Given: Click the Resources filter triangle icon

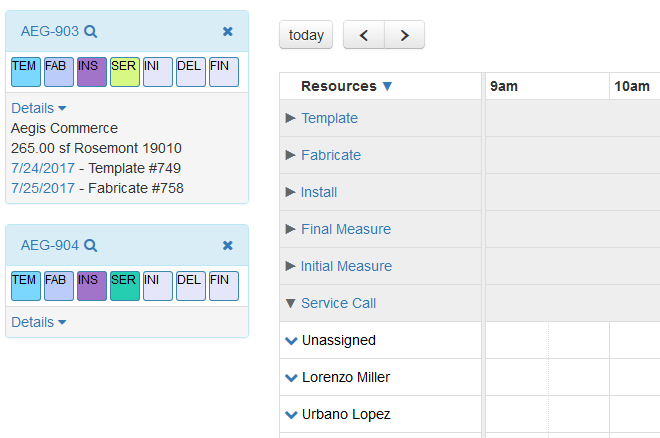Looking at the screenshot, I should [387, 87].
